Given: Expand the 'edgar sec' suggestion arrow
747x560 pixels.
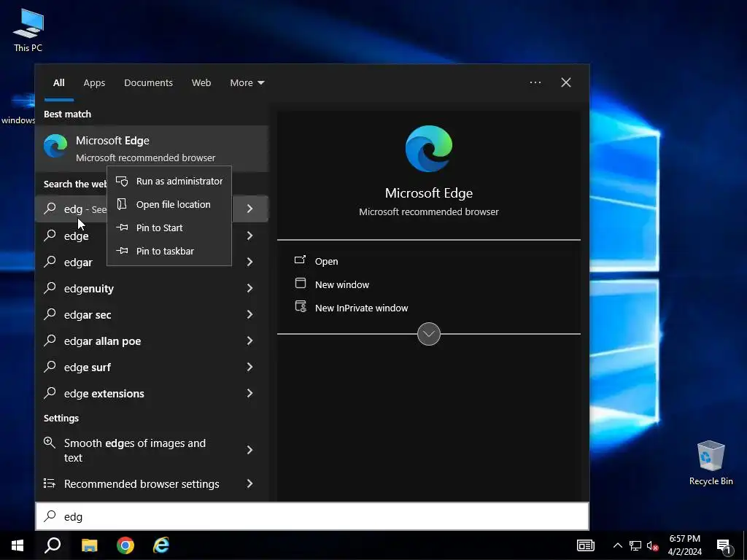Looking at the screenshot, I should [x=249, y=314].
